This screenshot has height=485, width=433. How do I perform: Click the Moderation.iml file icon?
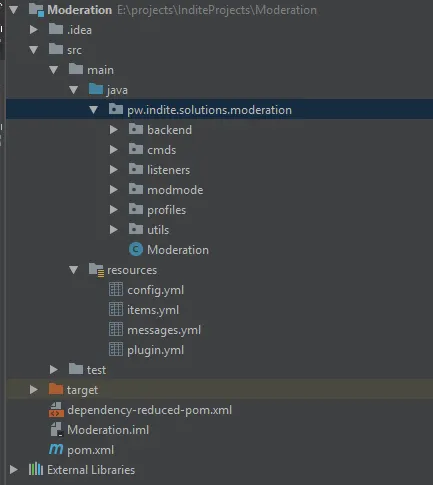pyautogui.click(x=56, y=429)
